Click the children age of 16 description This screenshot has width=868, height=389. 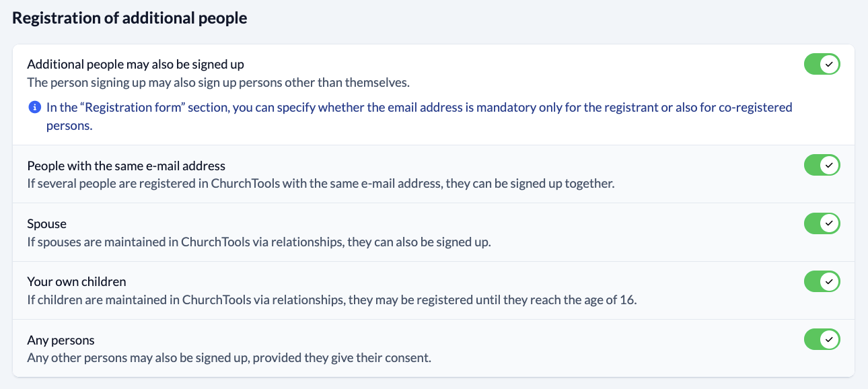click(331, 299)
